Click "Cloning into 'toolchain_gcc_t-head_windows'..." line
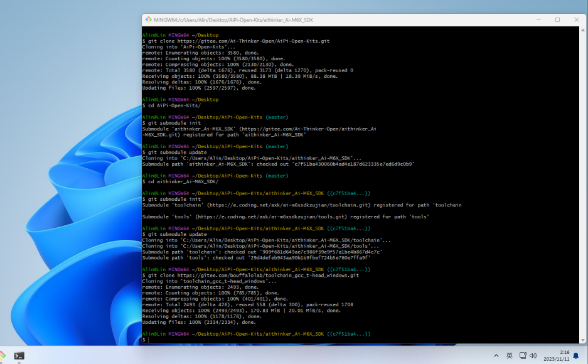This screenshot has height=364, width=588. click(x=209, y=281)
